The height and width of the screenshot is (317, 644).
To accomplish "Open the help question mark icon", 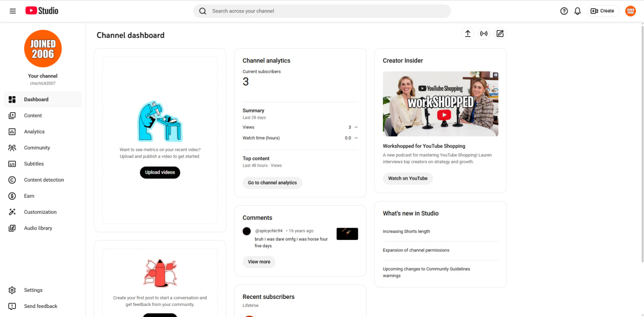I will pyautogui.click(x=564, y=11).
